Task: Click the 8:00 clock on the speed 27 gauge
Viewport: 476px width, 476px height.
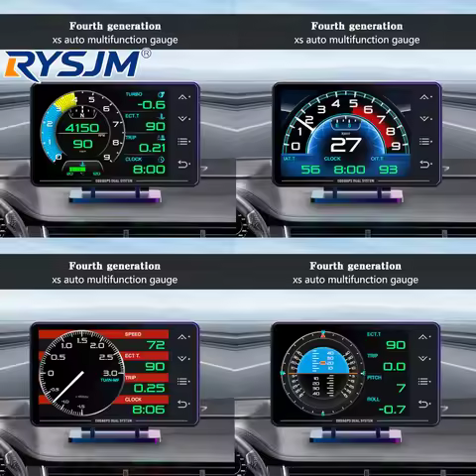Action: [x=349, y=170]
